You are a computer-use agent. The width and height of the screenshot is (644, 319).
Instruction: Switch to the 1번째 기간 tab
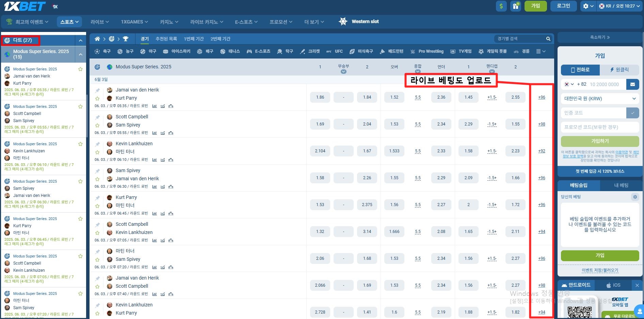[x=194, y=39]
